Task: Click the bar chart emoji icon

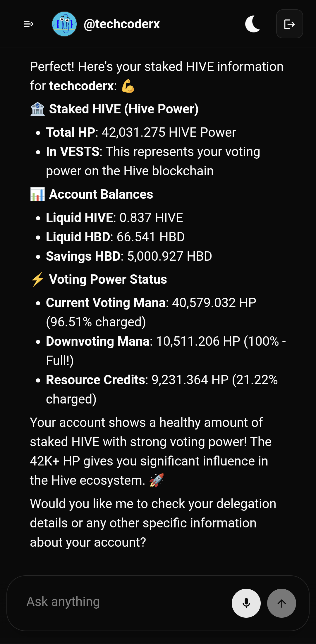Action: point(38,194)
